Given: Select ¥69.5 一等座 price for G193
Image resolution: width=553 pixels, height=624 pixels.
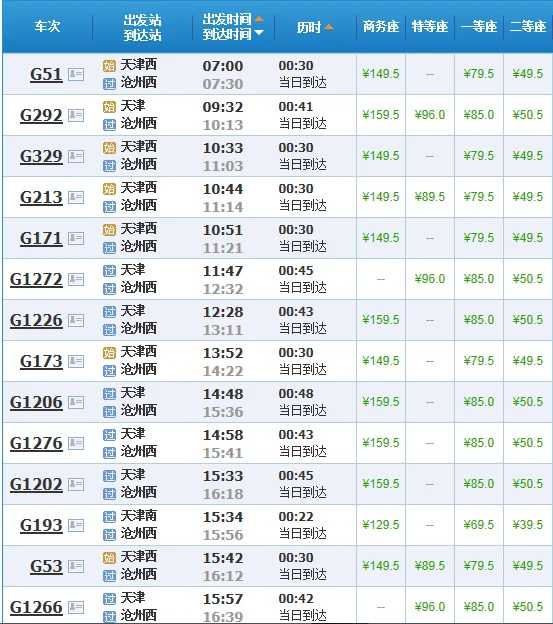Looking at the screenshot, I should click(x=479, y=525).
